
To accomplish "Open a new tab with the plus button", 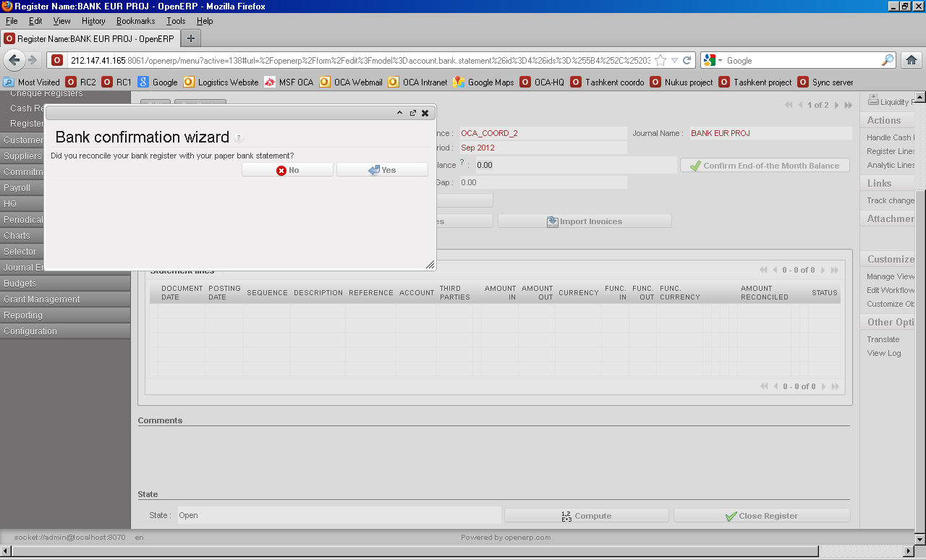I will (x=191, y=38).
